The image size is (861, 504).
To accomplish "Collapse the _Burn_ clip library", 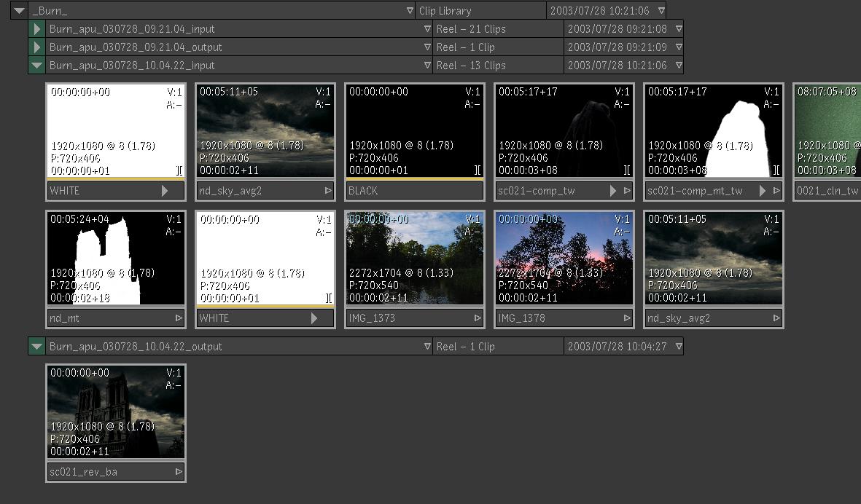I will click(x=19, y=10).
